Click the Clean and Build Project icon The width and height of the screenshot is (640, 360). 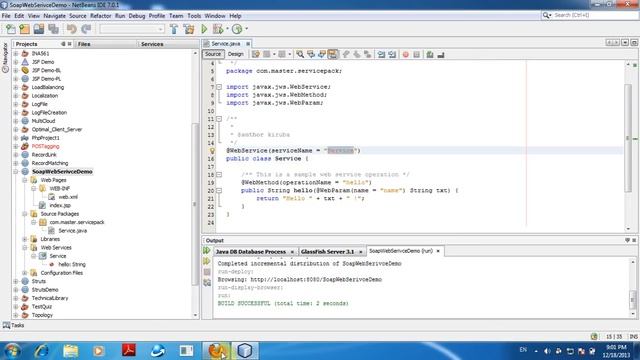pos(189,29)
